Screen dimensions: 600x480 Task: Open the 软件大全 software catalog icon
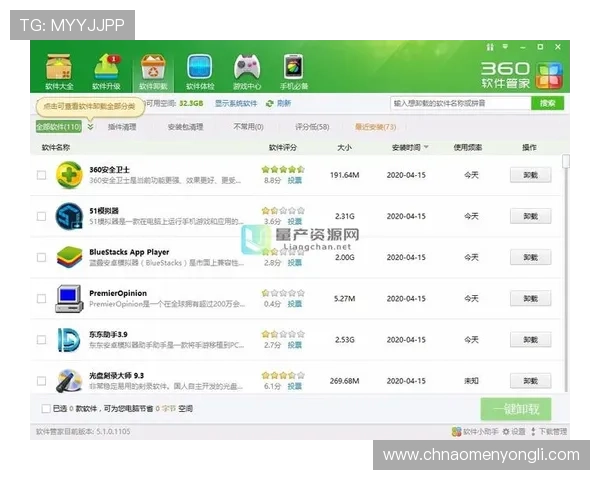(x=59, y=72)
